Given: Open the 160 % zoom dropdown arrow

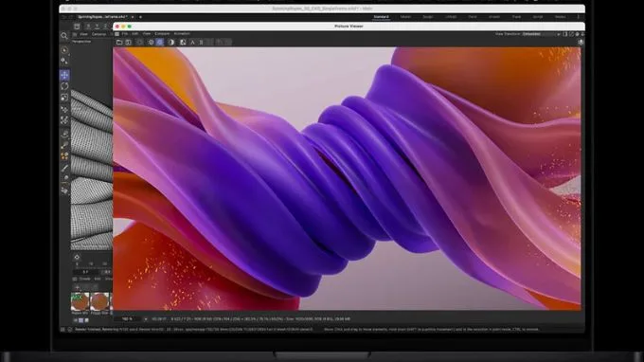Looking at the screenshot, I should pos(146,318).
